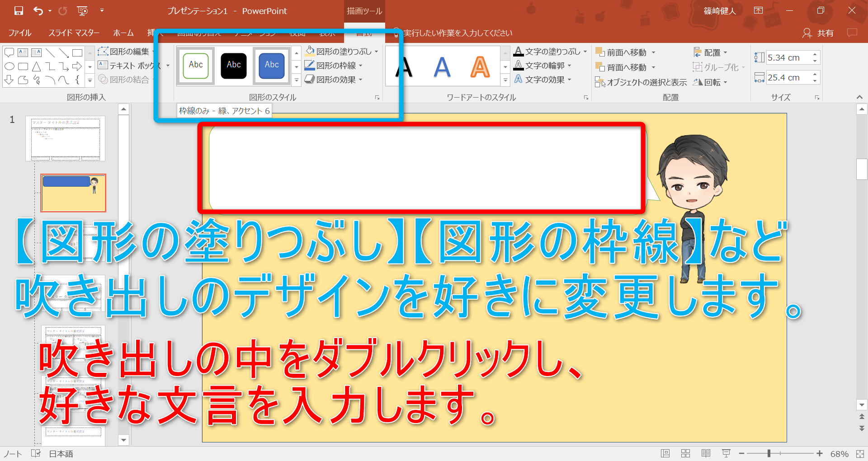Click in the shape width field 25.4 cm
The image size is (868, 461).
click(x=788, y=77)
